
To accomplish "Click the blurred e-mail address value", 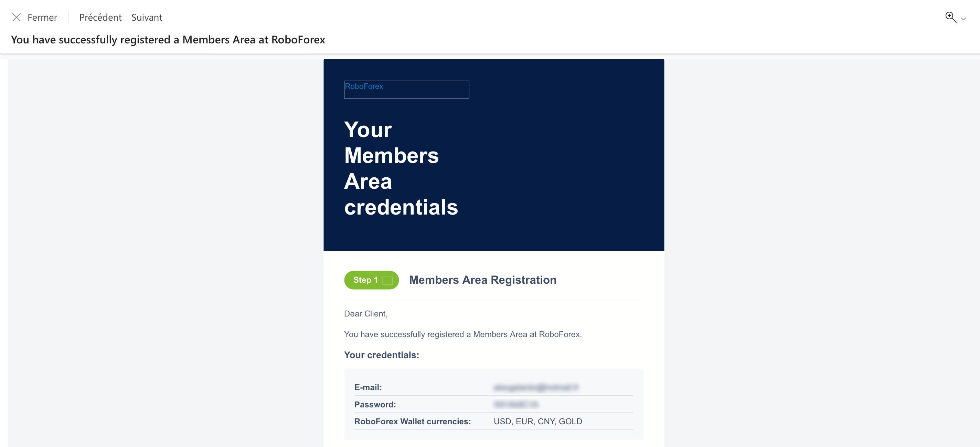I will pos(536,388).
